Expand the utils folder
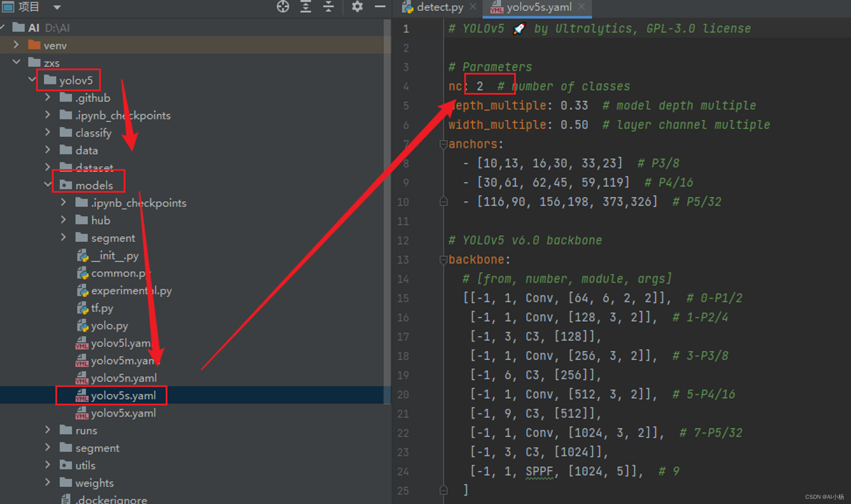Screen dimensions: 851x504 click(x=48, y=465)
